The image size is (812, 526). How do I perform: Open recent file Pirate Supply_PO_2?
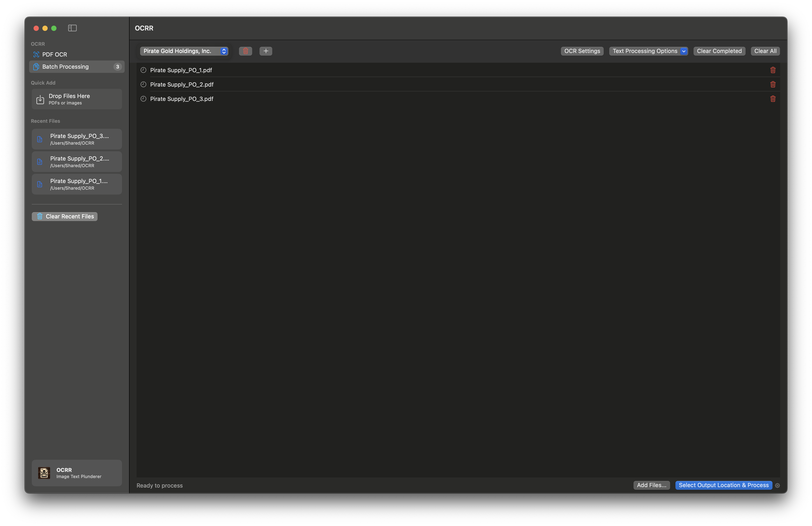(x=77, y=161)
